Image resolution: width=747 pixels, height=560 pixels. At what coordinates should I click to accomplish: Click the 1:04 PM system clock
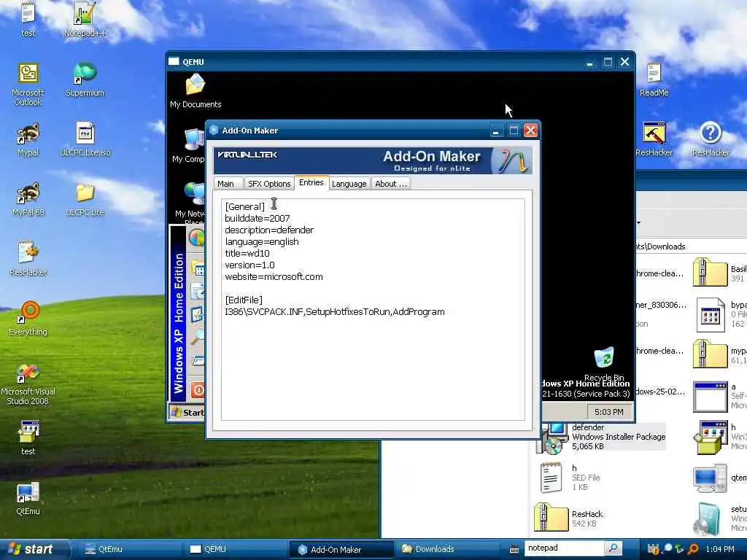[x=720, y=550]
